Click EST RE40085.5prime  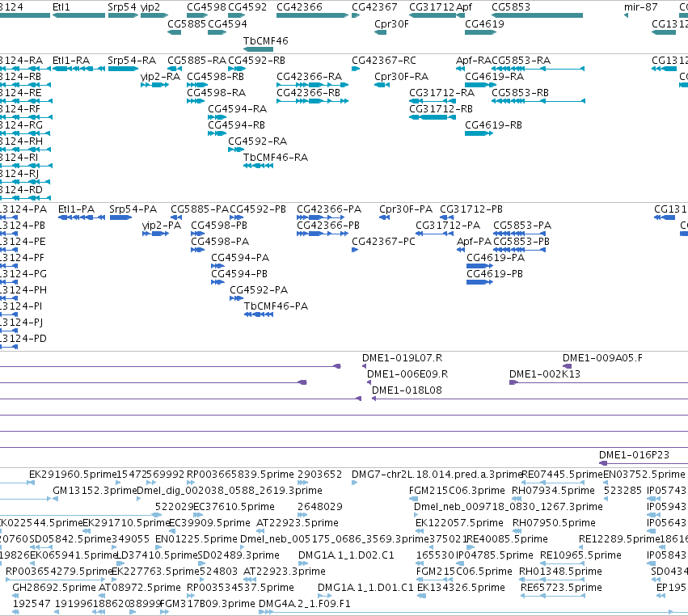508,539
